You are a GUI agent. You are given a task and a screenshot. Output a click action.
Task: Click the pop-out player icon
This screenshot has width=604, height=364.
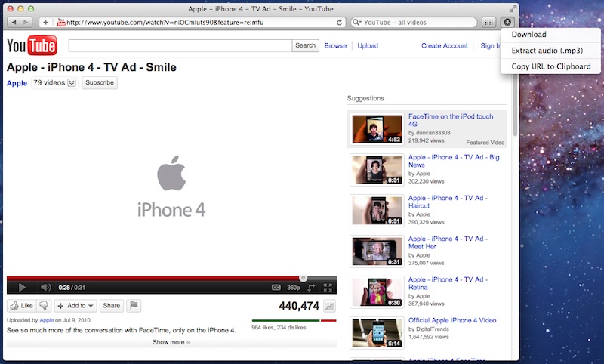pyautogui.click(x=311, y=288)
